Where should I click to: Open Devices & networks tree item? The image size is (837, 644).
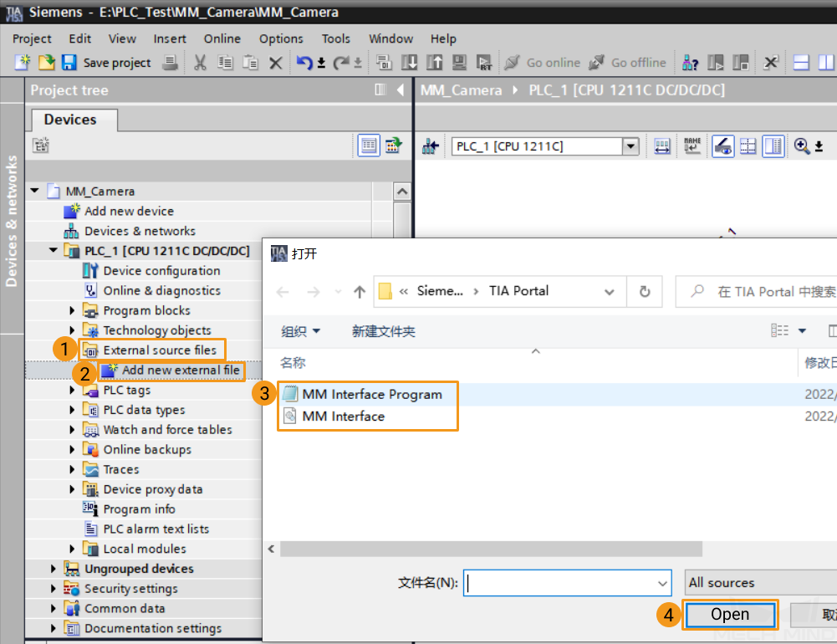140,231
